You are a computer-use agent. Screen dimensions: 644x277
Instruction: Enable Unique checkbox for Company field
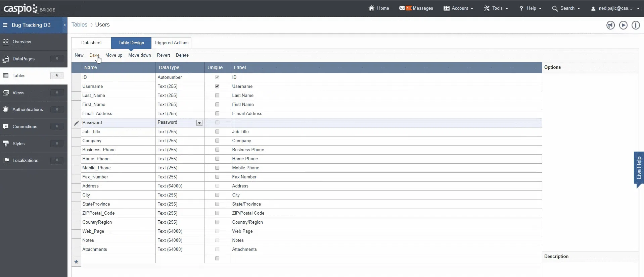click(217, 141)
